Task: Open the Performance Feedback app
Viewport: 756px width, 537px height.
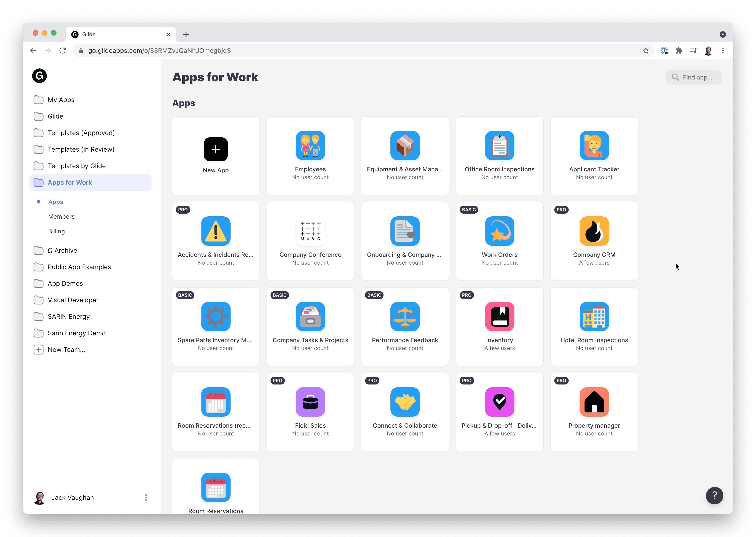Action: pos(405,326)
